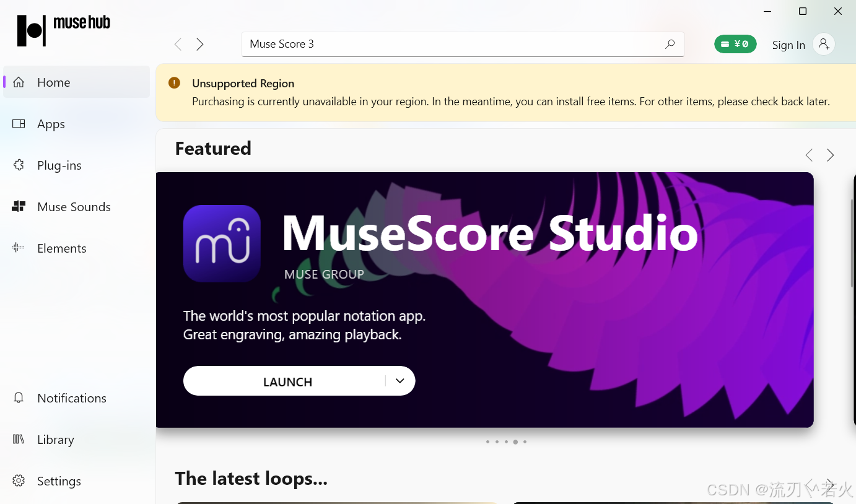This screenshot has height=504, width=856.
Task: Open Settings from the sidebar
Action: tap(76, 481)
